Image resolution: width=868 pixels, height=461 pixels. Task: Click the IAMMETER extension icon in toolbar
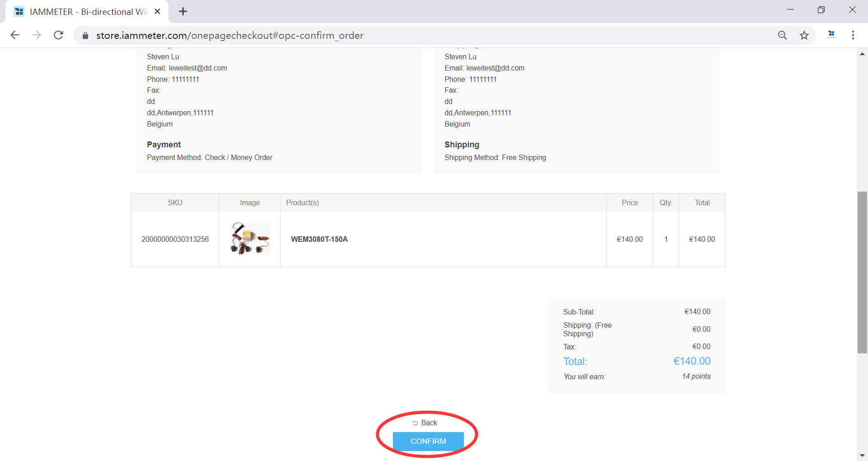coord(831,35)
